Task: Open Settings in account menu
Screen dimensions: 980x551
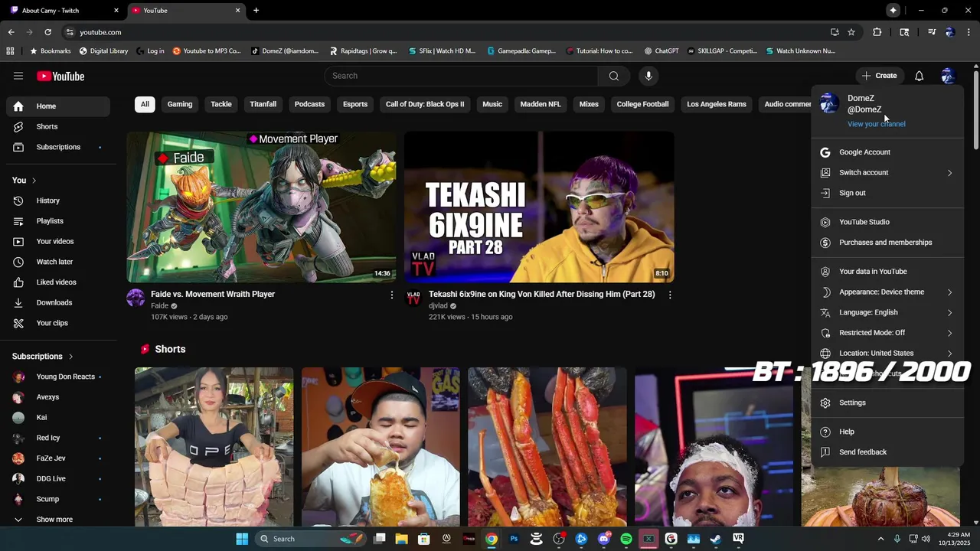Action: [887, 403]
